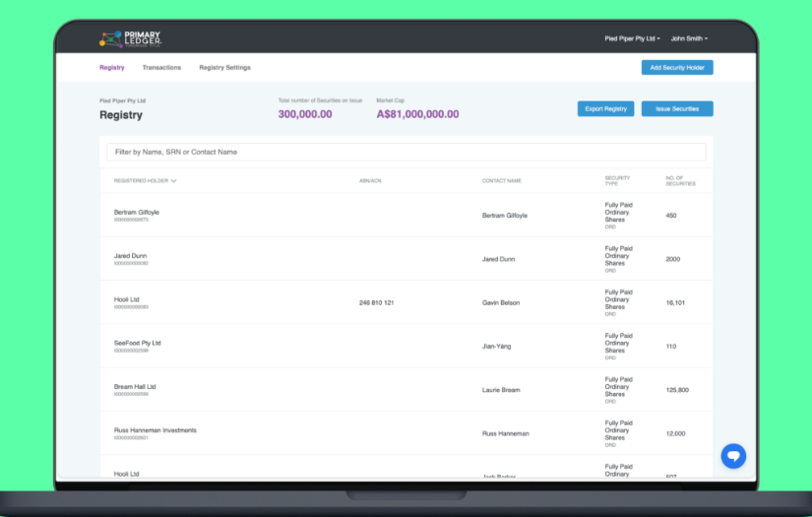Select the Jared Dunn registered holder

131,255
